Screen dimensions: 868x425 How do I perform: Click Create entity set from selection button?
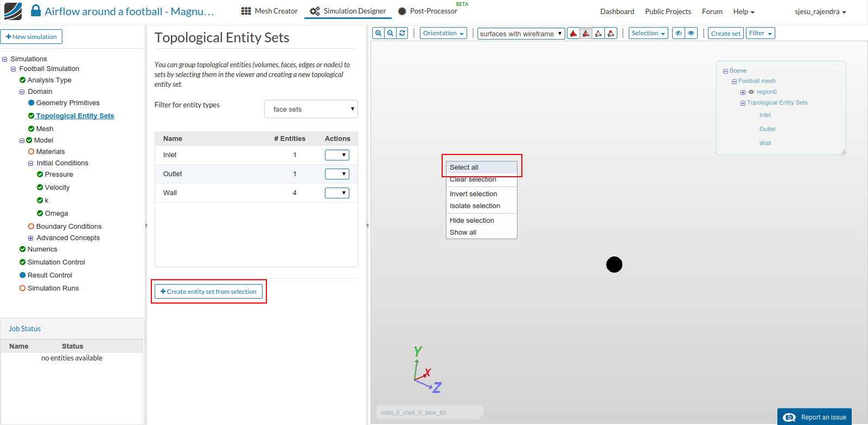coord(208,292)
